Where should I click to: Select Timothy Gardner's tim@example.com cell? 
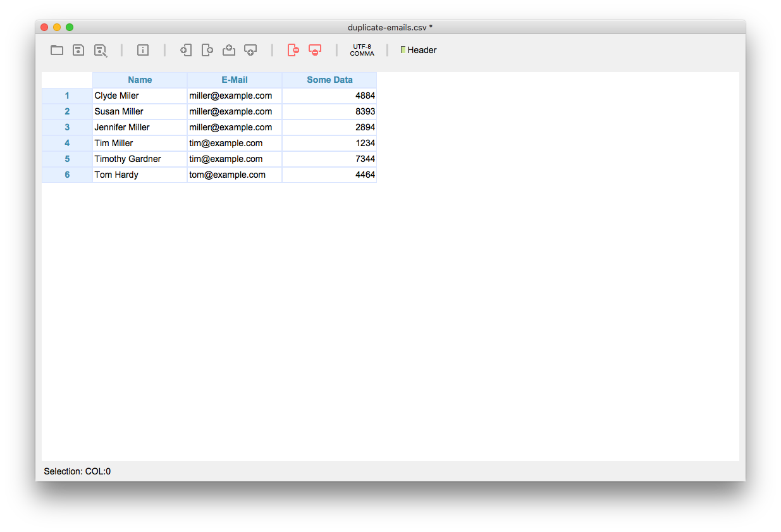[235, 159]
